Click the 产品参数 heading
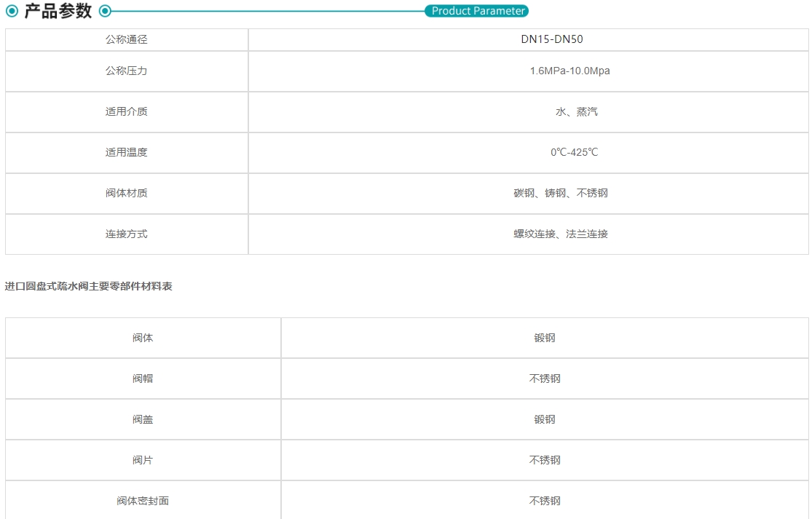812x519 pixels. [x=58, y=11]
